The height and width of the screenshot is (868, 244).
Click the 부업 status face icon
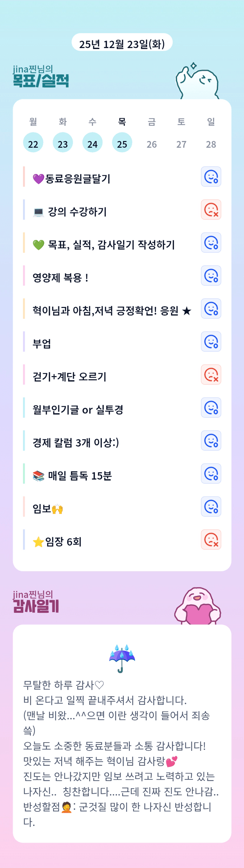coord(211,342)
